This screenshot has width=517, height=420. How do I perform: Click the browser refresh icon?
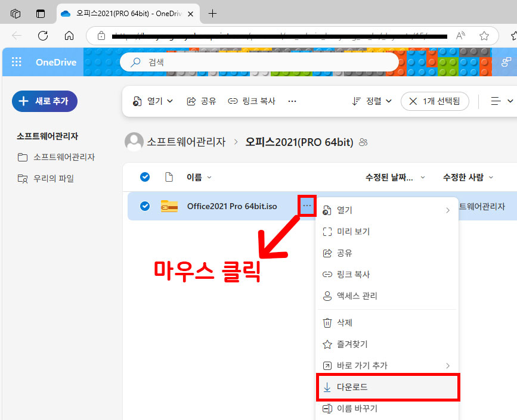(x=43, y=36)
